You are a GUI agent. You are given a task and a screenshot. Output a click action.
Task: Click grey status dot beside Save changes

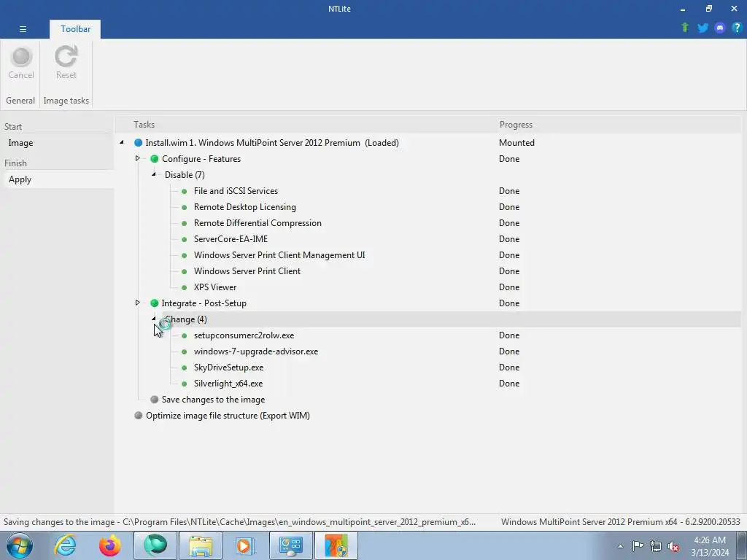155,399
